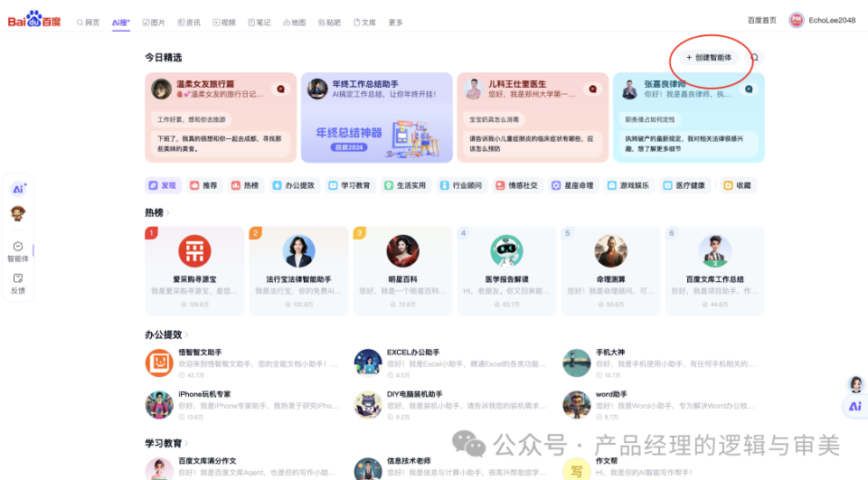The image size is (868, 480).
Task: Click the search magnifier icon beside 创建智能体
Action: pyautogui.click(x=754, y=58)
